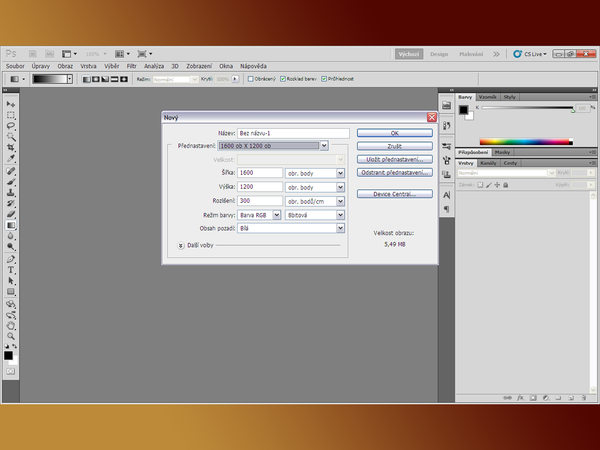Activate the Pen tool
The image size is (600, 450).
[11, 259]
